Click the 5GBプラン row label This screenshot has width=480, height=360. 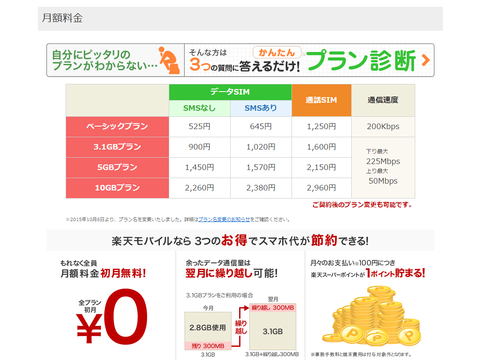(x=117, y=167)
